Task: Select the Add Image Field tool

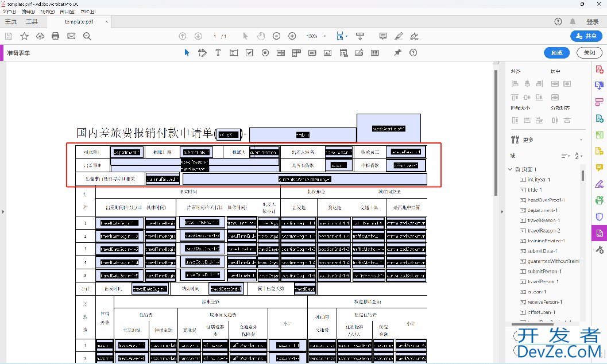Action: click(327, 53)
